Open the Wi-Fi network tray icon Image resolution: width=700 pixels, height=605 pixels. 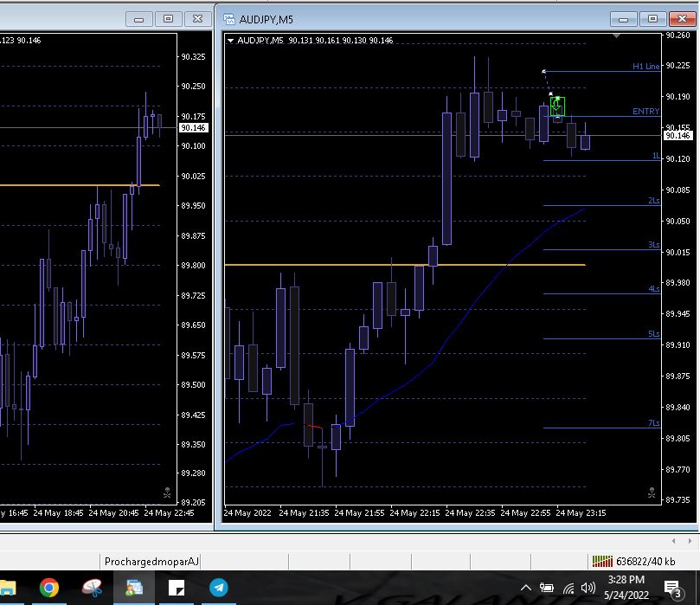coord(568,589)
